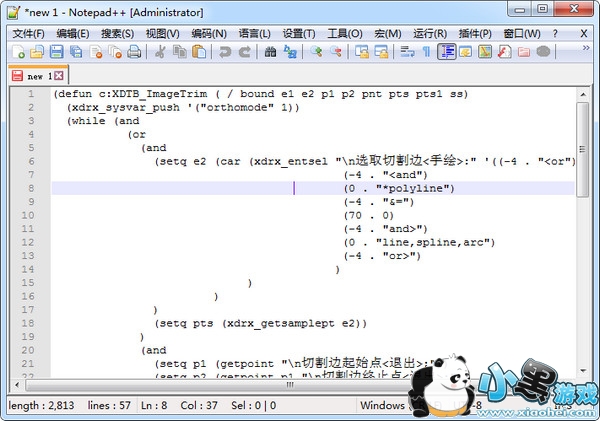The width and height of the screenshot is (600, 421).
Task: Toggle synchronized vertical scrolling
Action: click(362, 51)
